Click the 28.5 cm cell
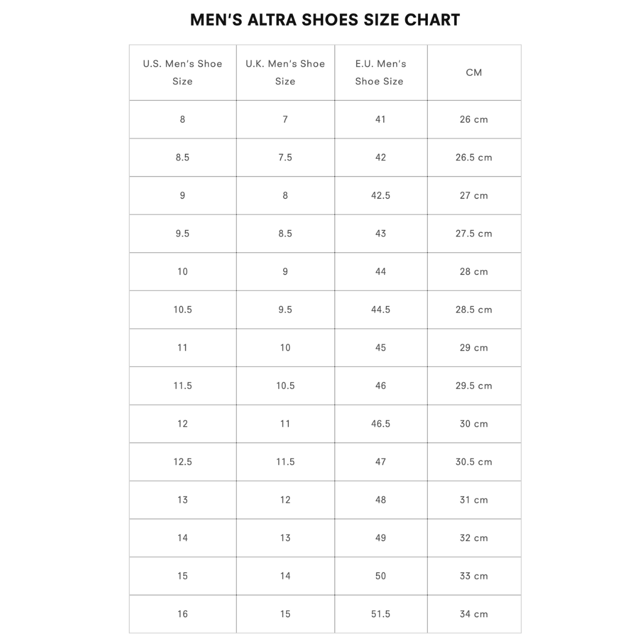Viewport: 644px width, 644px height. point(474,310)
